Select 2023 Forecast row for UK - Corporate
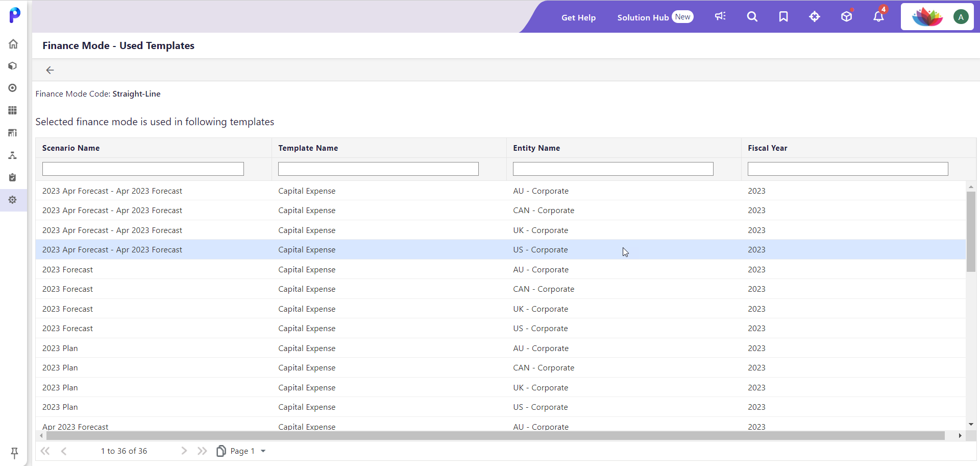 point(500,309)
